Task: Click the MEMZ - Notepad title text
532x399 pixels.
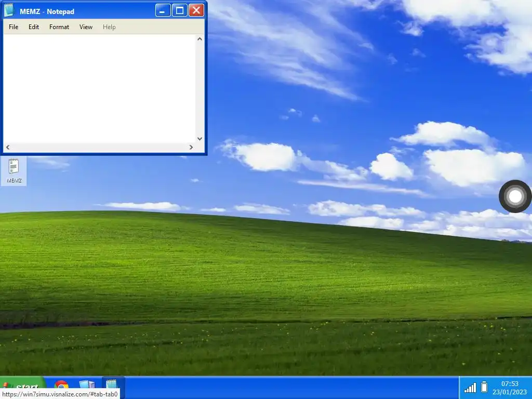Action: 47,11
